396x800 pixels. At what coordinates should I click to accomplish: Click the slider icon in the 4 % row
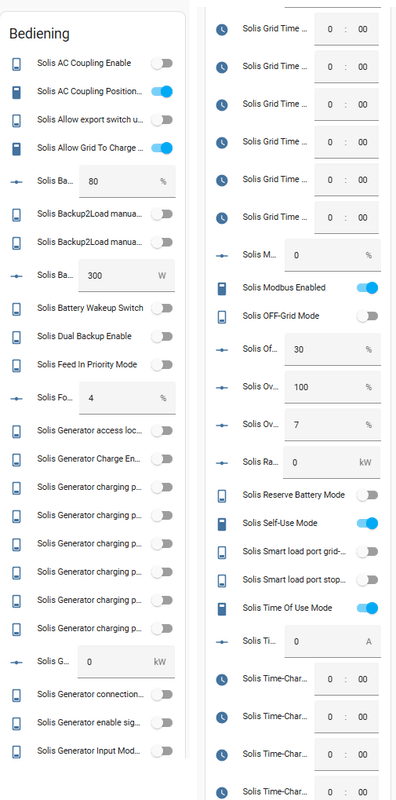pos(17,398)
